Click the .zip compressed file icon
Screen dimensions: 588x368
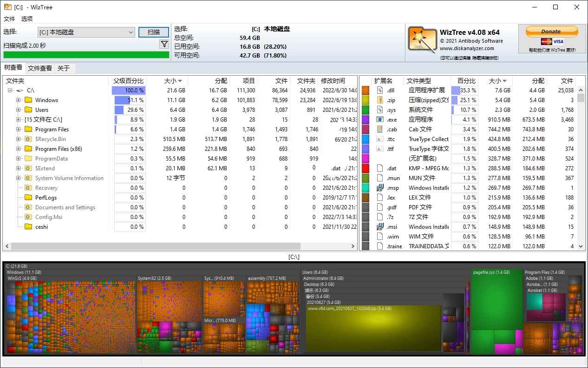[380, 100]
